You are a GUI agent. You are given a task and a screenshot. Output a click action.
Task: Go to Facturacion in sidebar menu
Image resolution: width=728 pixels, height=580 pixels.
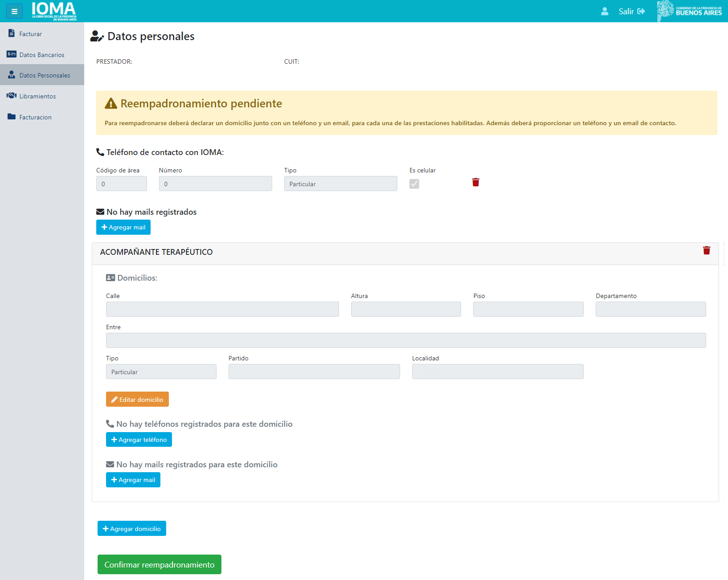coord(36,117)
